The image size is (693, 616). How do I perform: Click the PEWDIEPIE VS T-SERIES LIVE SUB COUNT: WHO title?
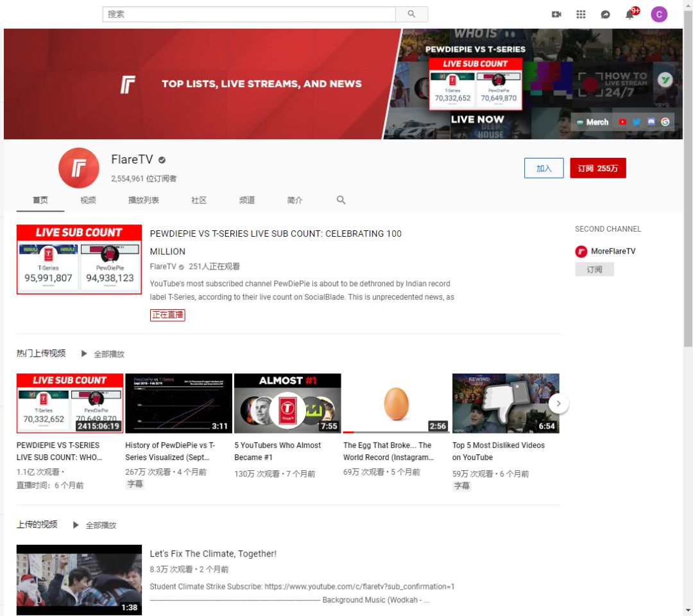[59, 451]
